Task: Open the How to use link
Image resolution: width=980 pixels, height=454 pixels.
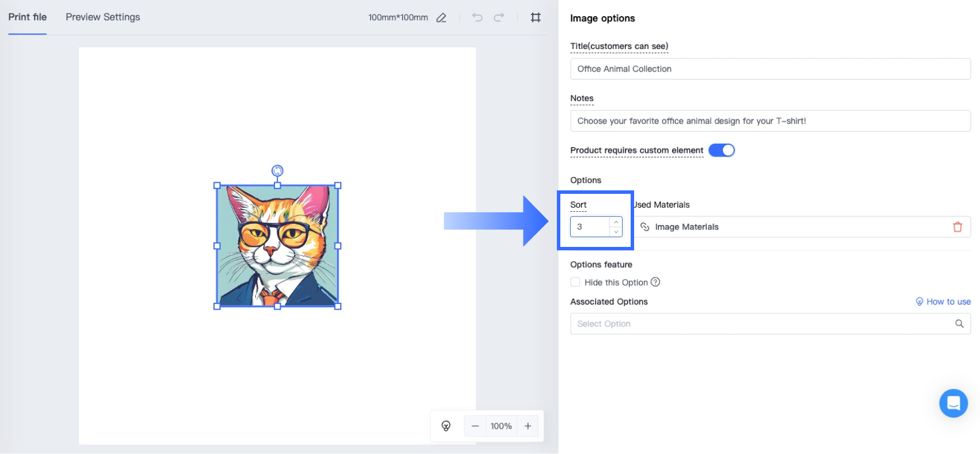Action: coord(943,302)
